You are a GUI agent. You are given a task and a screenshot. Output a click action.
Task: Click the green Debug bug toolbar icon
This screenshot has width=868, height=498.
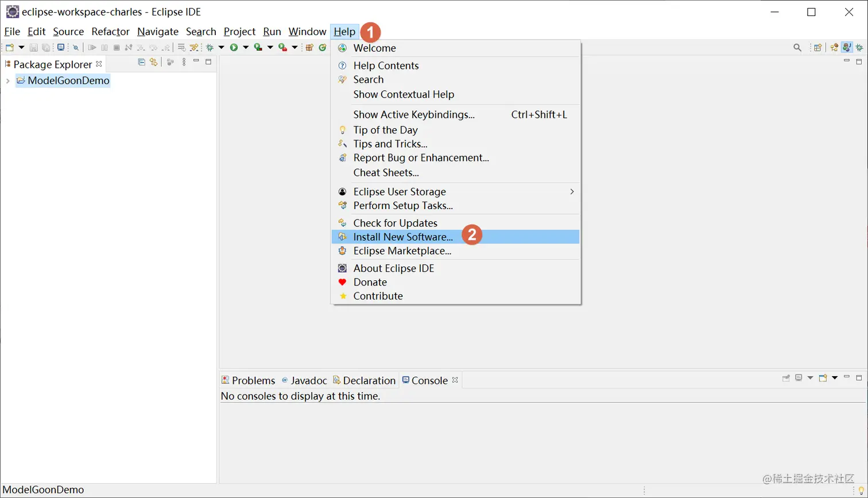coord(210,48)
